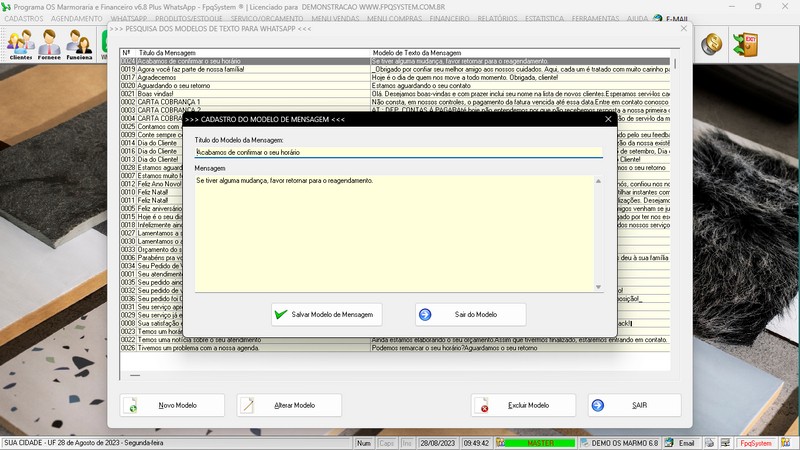Open the RELATÓRIOS menu
This screenshot has height=450, width=800.
pos(497,19)
